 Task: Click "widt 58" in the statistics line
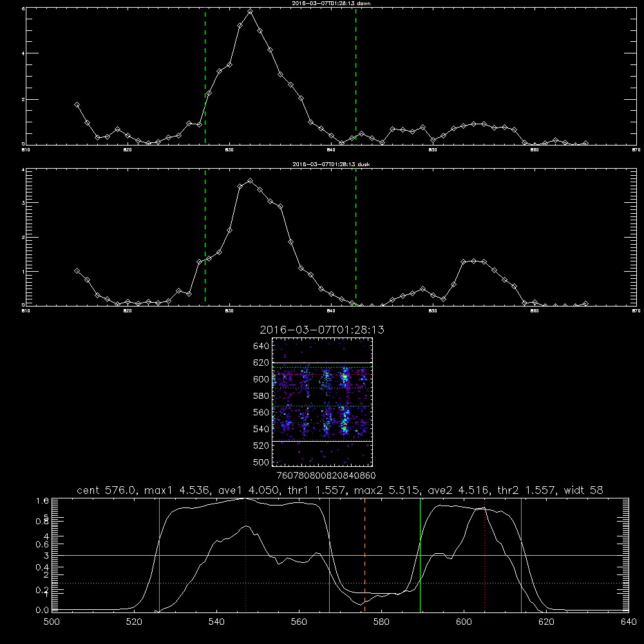coord(583,490)
